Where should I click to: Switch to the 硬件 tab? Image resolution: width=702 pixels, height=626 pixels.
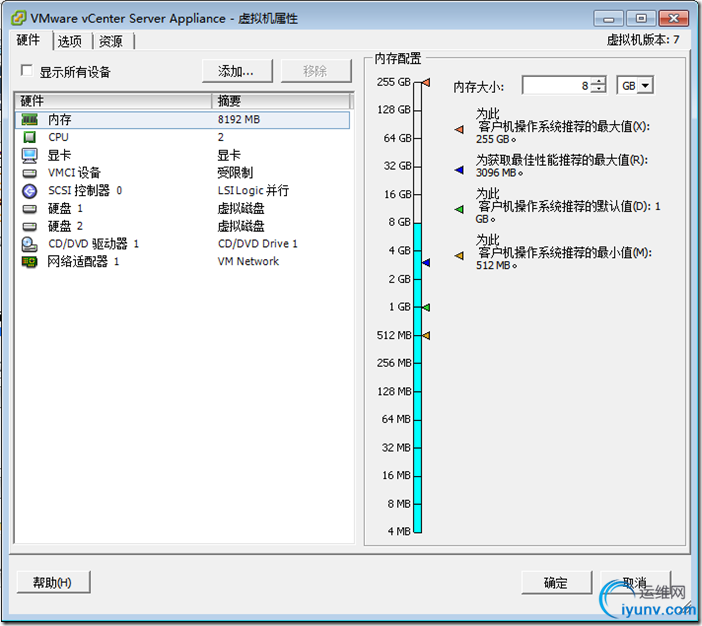coord(28,40)
